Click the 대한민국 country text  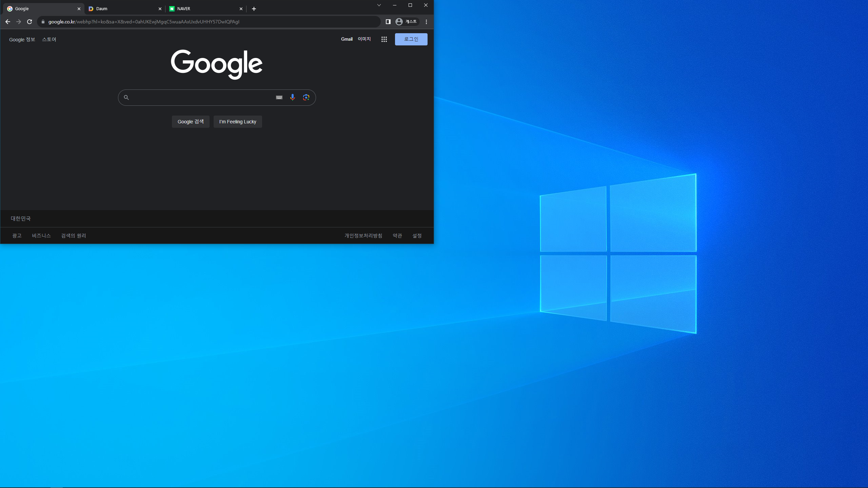[x=21, y=219]
